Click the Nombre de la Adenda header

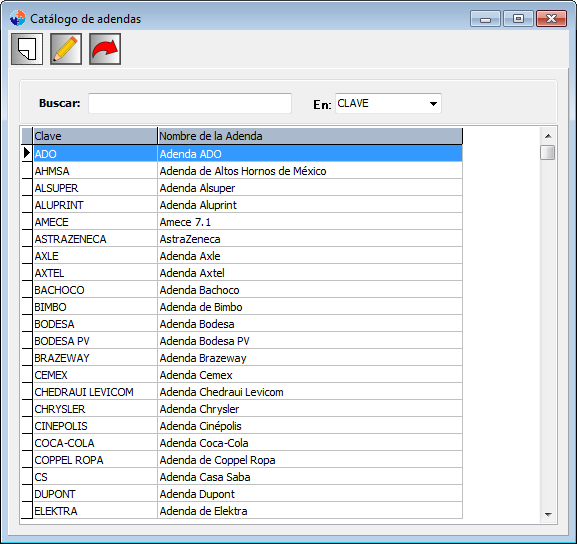tap(310, 136)
